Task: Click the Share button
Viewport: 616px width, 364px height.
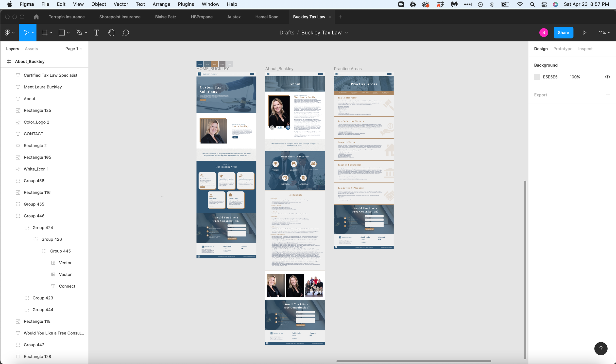Action: tap(563, 32)
